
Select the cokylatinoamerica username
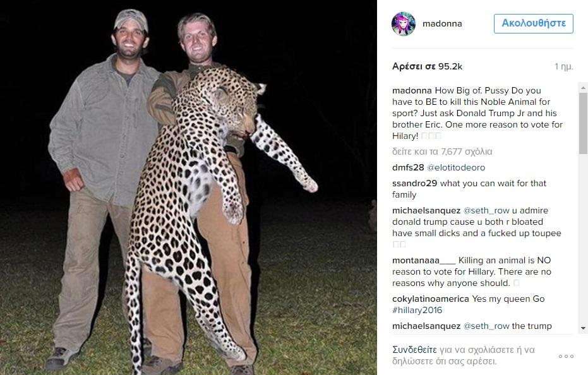(431, 299)
